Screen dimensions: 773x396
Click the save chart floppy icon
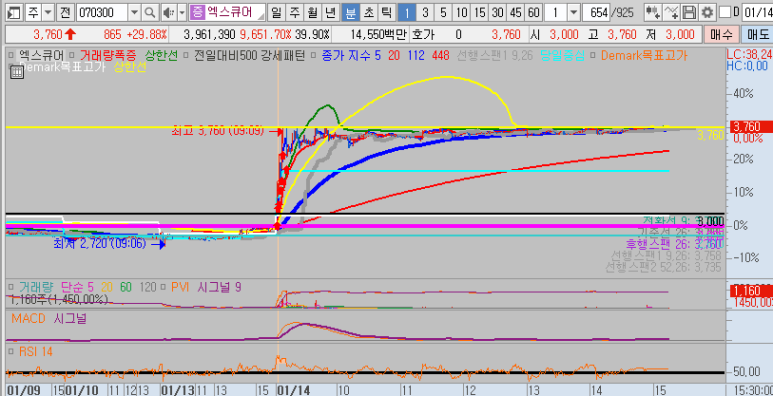point(690,12)
